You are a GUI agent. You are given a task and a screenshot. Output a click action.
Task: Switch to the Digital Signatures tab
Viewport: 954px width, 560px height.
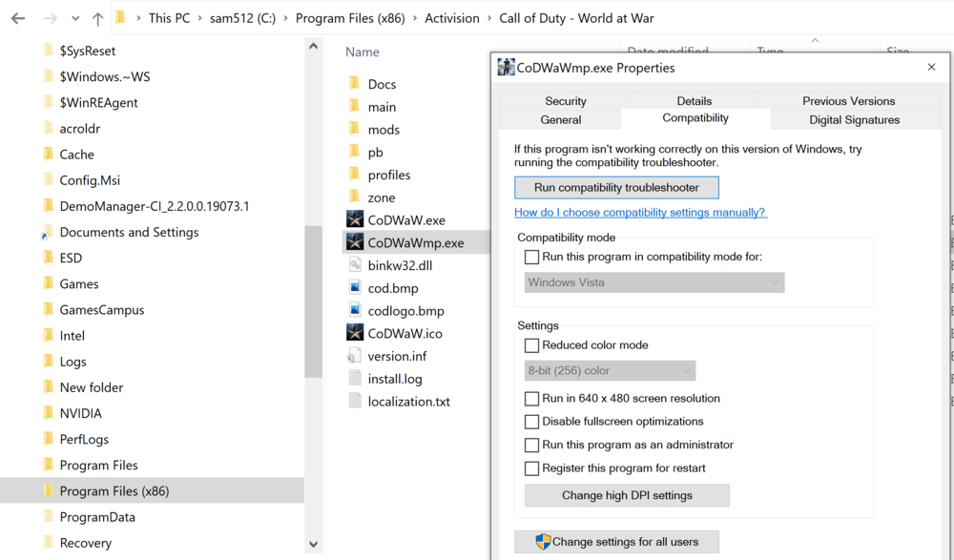click(x=854, y=120)
